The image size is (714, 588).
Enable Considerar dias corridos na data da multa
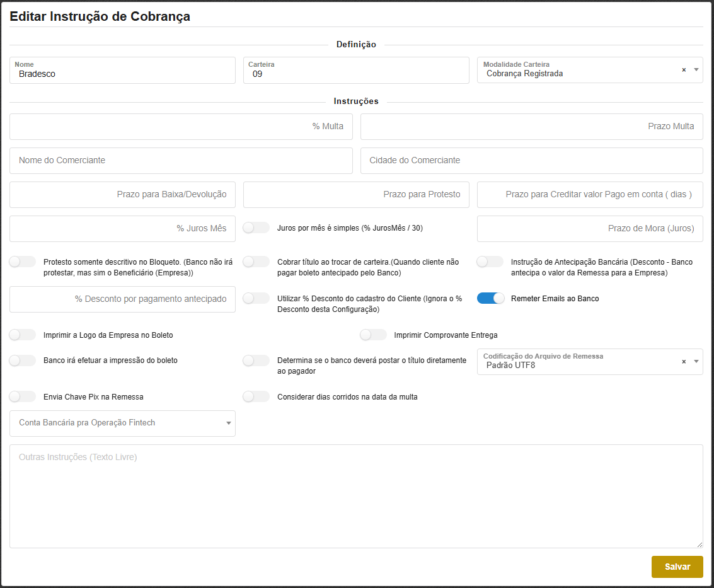click(256, 397)
